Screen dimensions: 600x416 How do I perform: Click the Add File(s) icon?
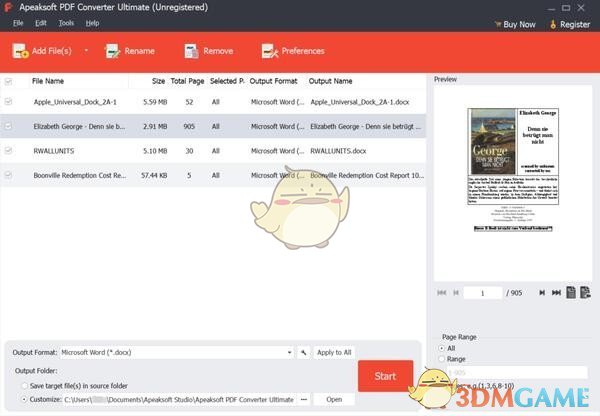pos(20,51)
